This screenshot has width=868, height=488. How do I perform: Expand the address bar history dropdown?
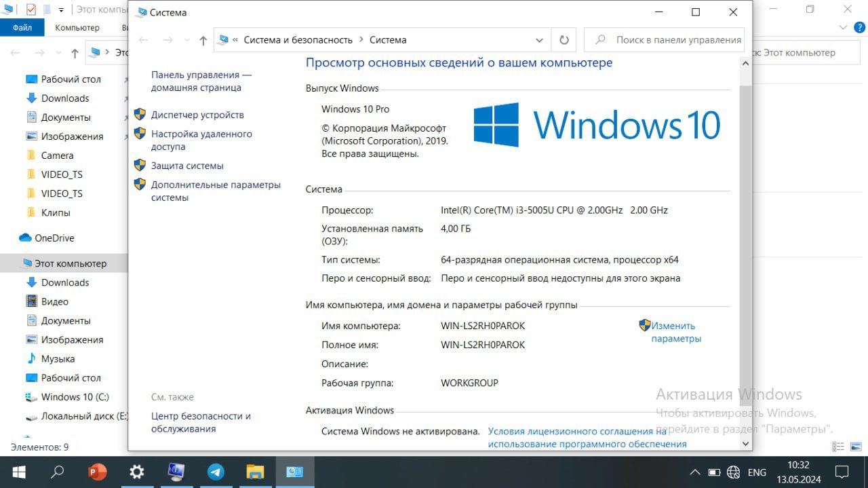click(539, 40)
